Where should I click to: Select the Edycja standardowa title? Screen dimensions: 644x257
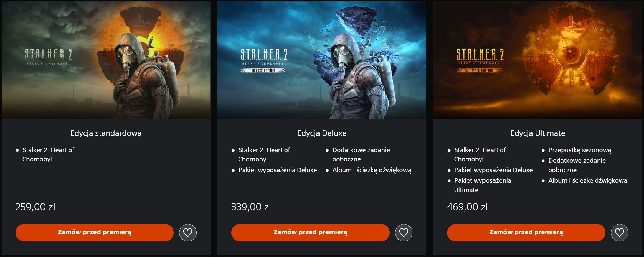(106, 133)
